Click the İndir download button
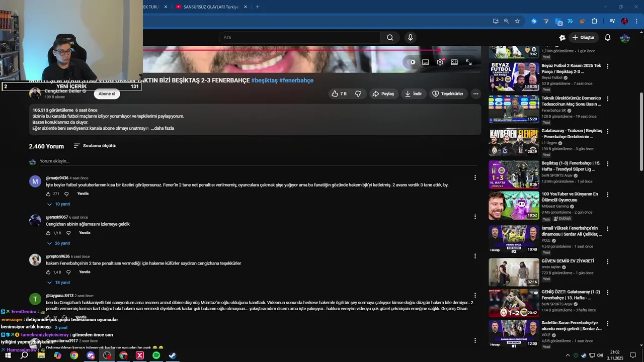Screen dimensions: 644x362 coord(413,94)
